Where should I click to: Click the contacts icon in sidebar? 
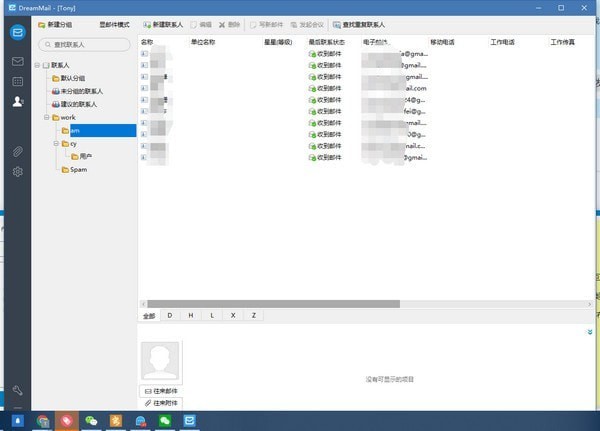tap(17, 101)
